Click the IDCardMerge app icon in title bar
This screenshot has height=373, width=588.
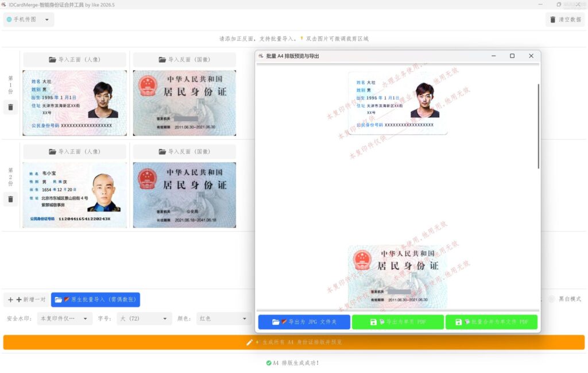4,5
